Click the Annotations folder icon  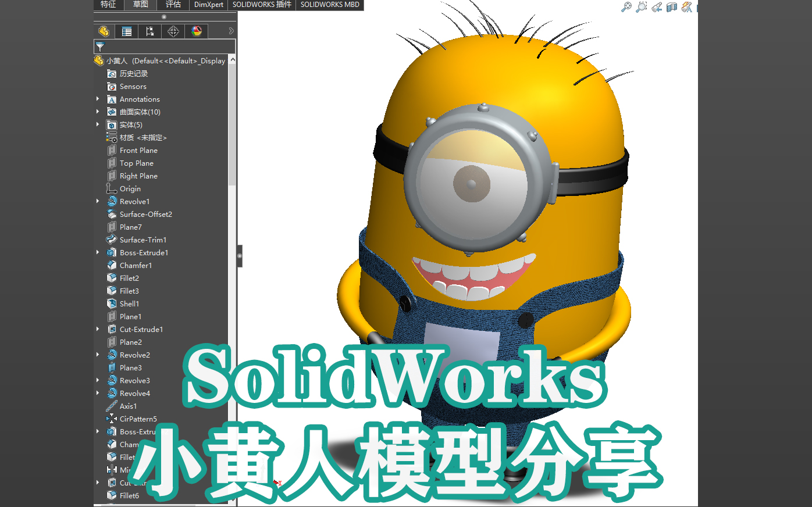coord(112,99)
